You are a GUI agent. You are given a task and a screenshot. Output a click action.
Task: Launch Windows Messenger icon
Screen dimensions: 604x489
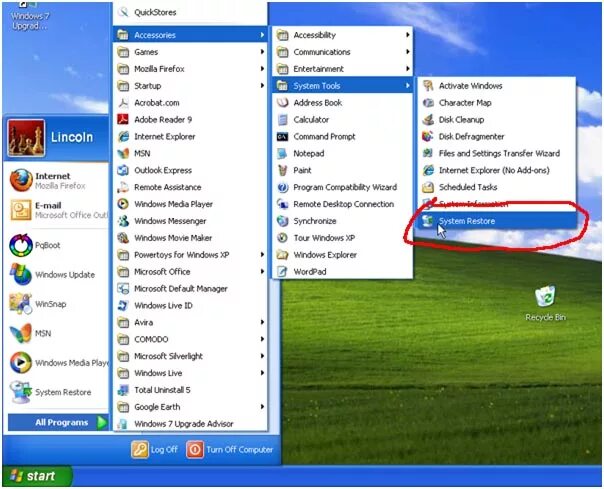coord(123,221)
